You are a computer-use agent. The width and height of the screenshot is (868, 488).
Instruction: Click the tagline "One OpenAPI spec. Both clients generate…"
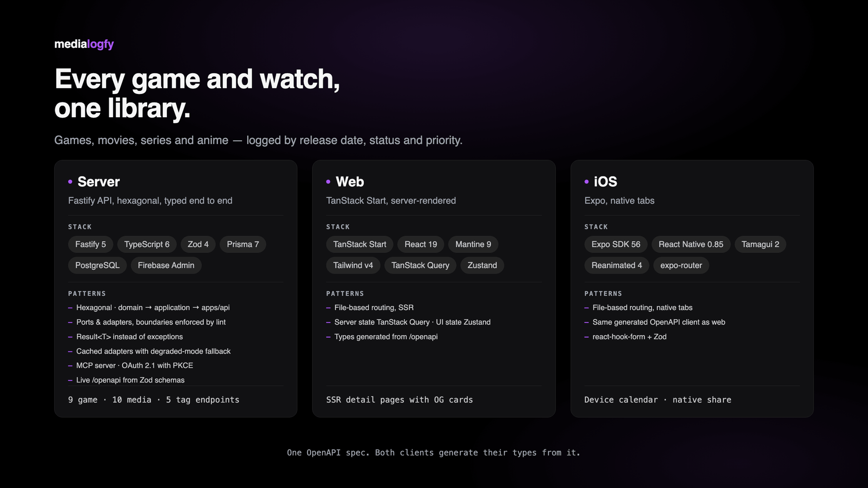(434, 453)
